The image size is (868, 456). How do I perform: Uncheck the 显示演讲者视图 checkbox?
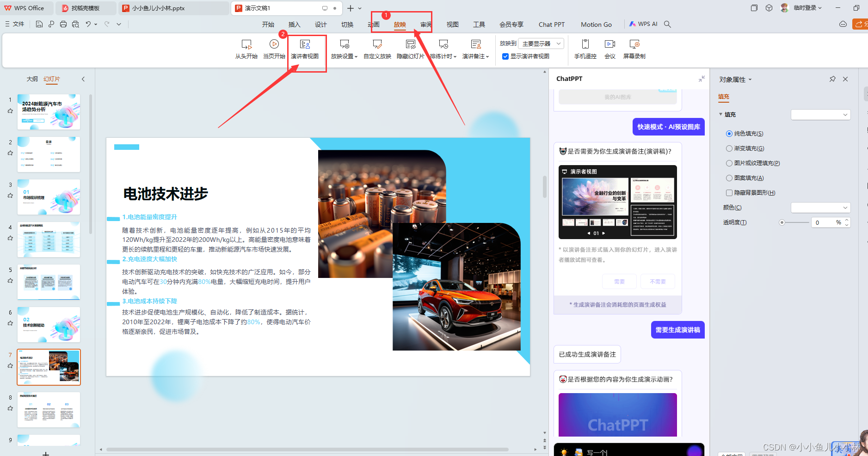click(505, 56)
